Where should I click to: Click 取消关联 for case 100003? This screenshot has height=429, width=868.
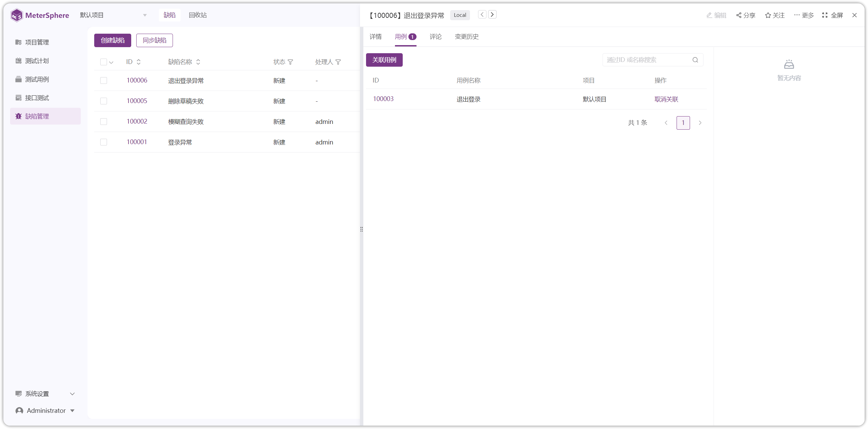(x=666, y=99)
